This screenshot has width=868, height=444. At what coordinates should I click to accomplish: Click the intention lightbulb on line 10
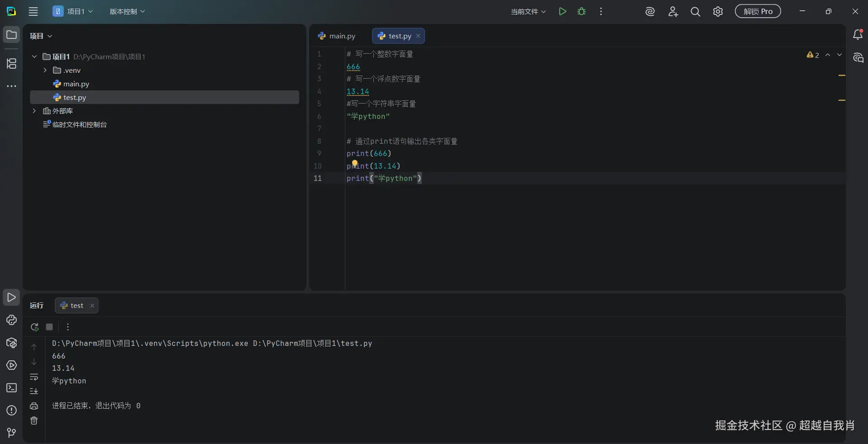click(x=355, y=163)
